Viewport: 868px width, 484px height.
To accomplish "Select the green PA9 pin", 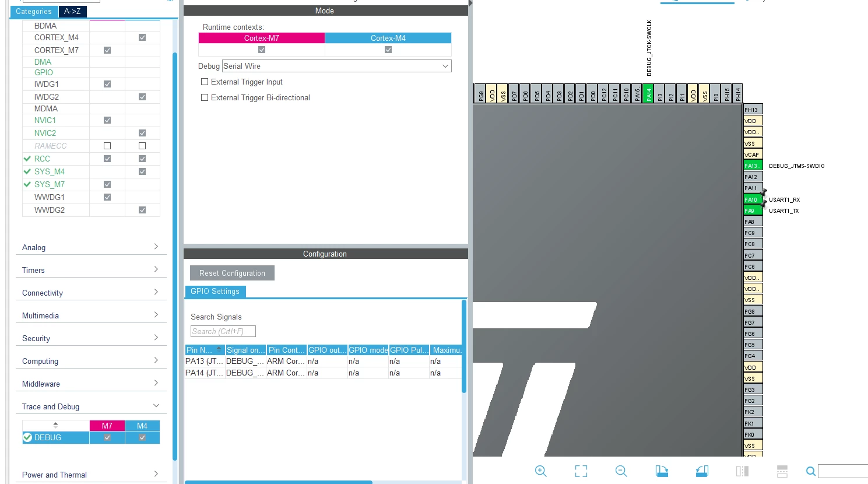I will tap(753, 211).
